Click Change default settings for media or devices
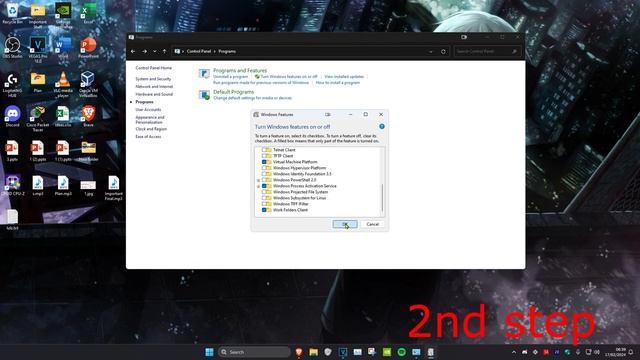Viewport: 640px width, 360px height. click(x=252, y=98)
